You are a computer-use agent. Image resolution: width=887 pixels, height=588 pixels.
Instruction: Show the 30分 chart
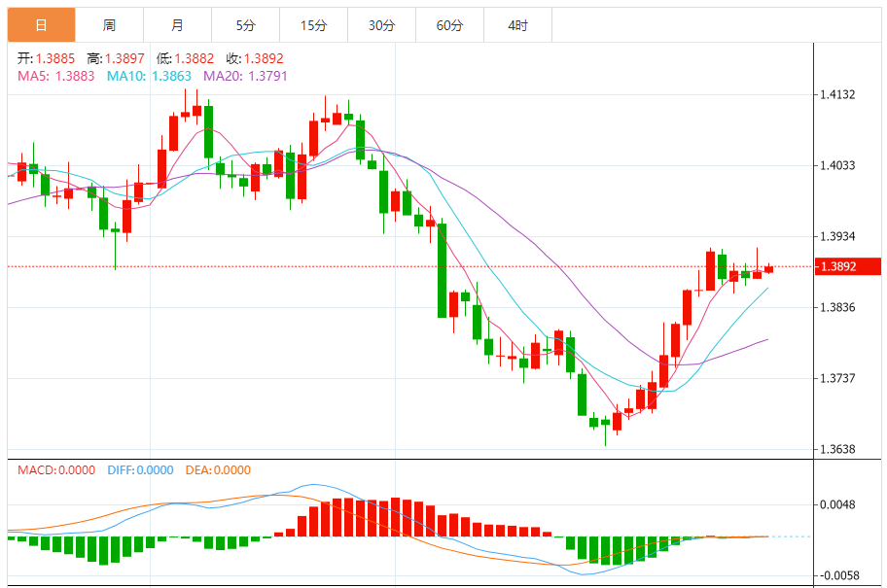pyautogui.click(x=381, y=25)
